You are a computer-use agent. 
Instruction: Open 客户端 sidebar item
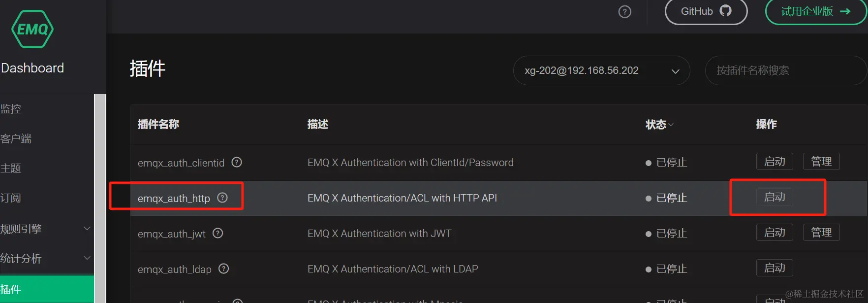point(16,139)
